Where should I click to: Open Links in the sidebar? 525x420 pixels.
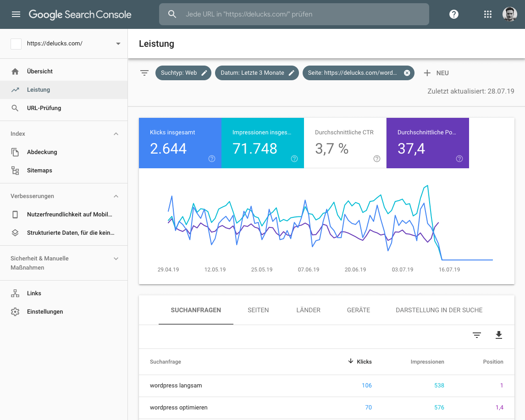[x=64, y=293]
